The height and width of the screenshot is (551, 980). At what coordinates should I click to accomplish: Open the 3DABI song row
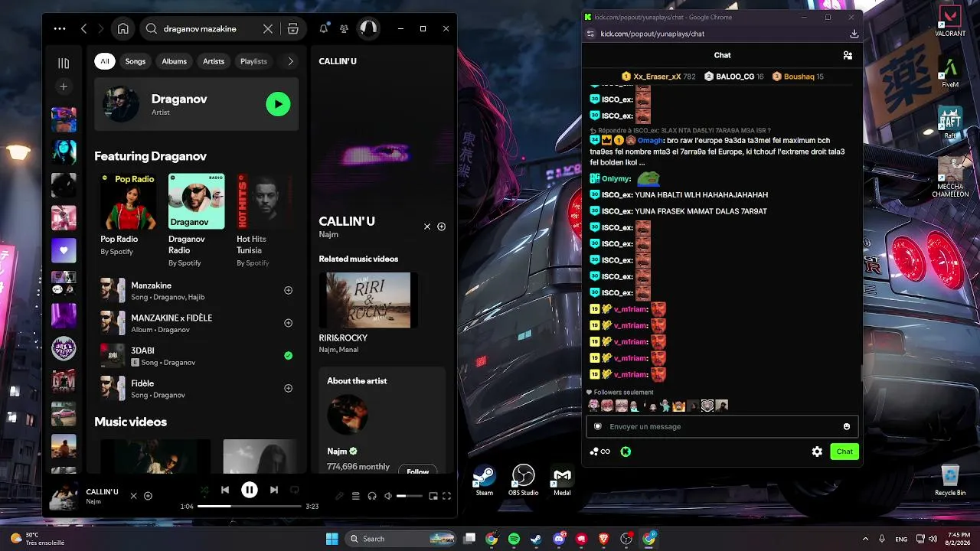point(196,356)
